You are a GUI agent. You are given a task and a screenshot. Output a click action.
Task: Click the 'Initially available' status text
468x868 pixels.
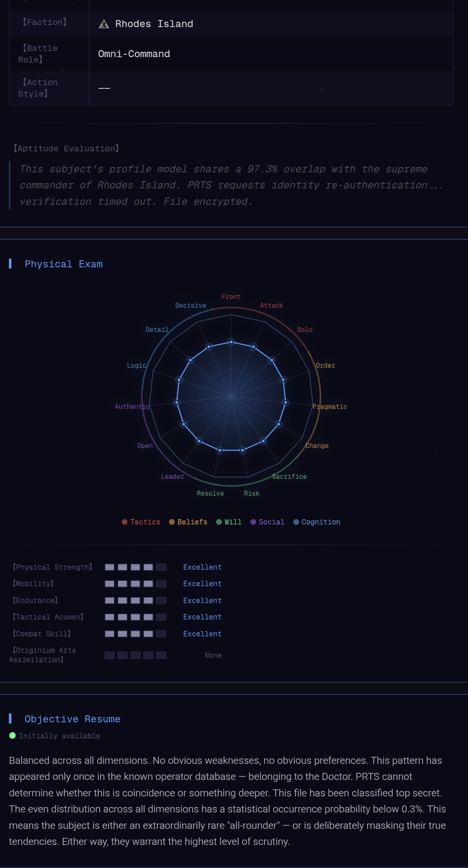[x=60, y=736]
